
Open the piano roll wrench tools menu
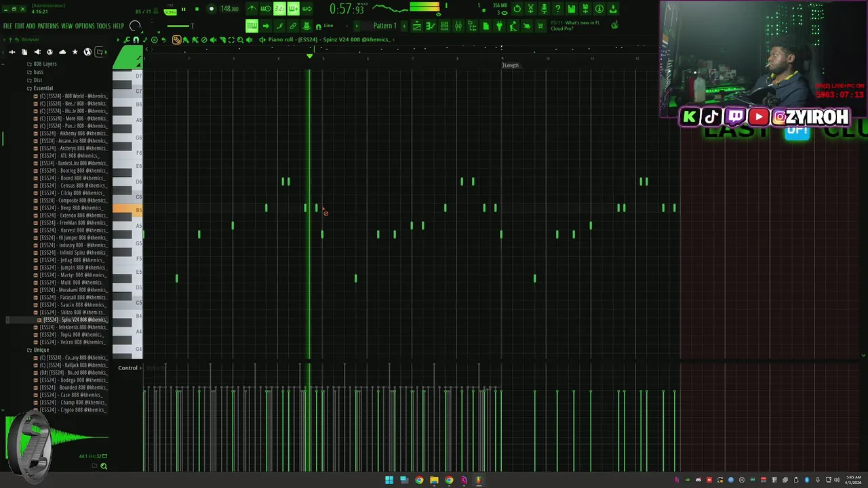click(x=127, y=40)
